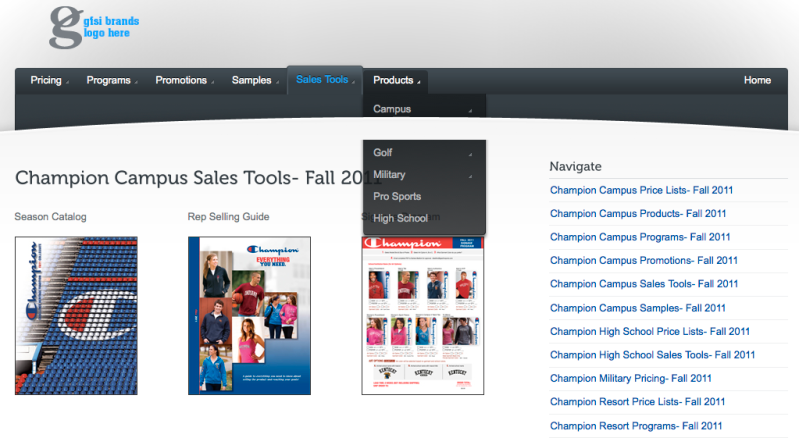The image size is (799, 438).
Task: Click the Season Catalog caption
Action: click(x=50, y=216)
